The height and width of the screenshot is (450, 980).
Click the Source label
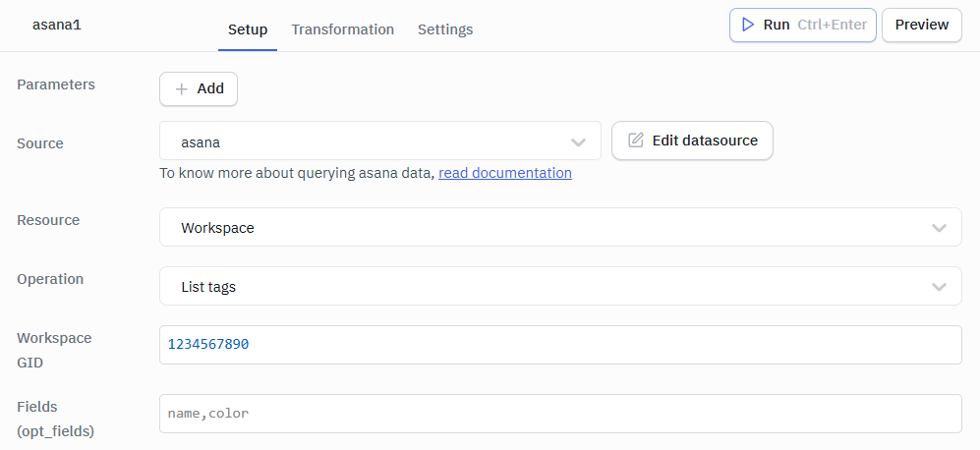[x=40, y=143]
